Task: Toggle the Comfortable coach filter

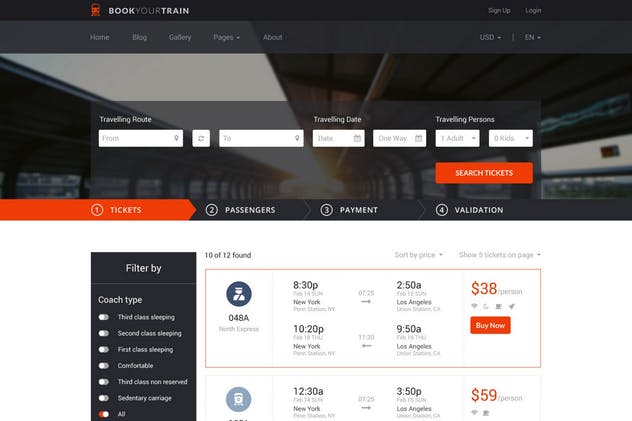Action: coord(104,365)
